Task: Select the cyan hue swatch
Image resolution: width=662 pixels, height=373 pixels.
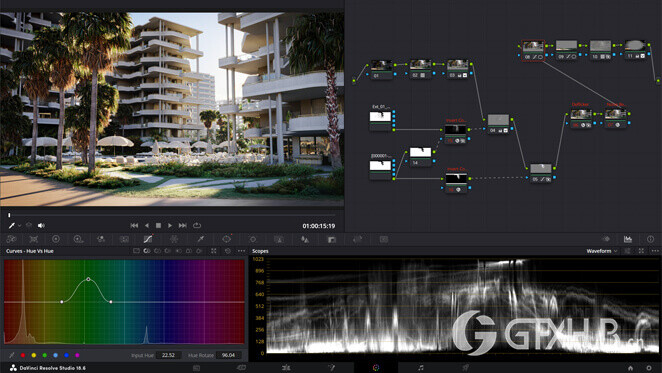Action: click(x=56, y=355)
